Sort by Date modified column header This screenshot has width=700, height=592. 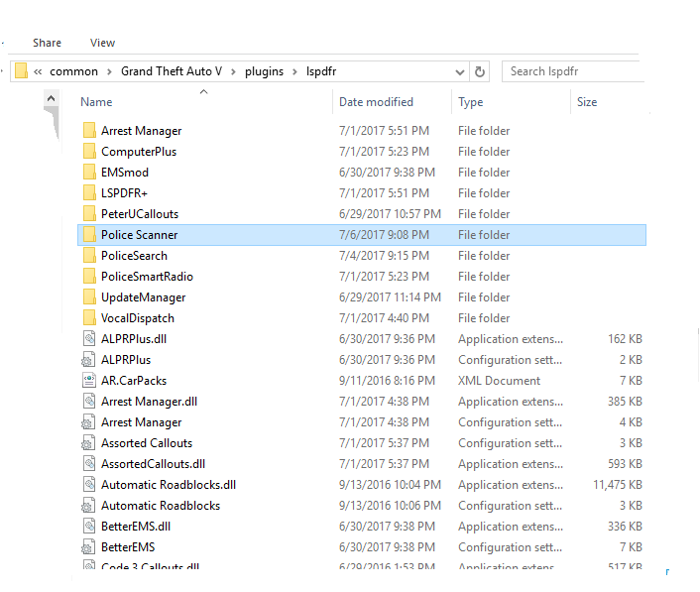coord(376,102)
